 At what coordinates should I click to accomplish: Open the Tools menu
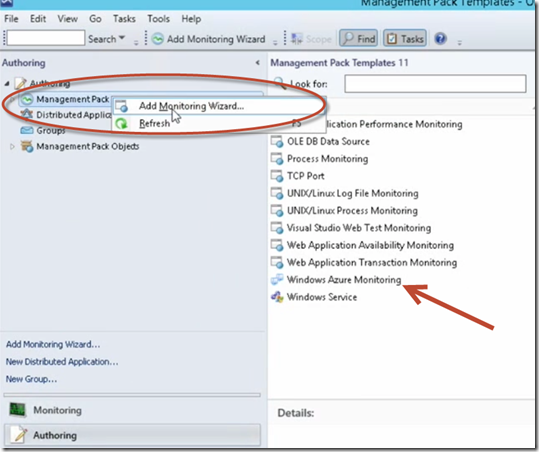[x=158, y=19]
